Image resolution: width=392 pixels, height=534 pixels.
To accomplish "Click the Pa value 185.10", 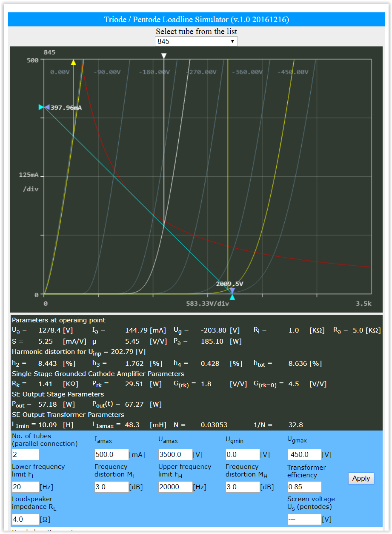I will point(212,342).
